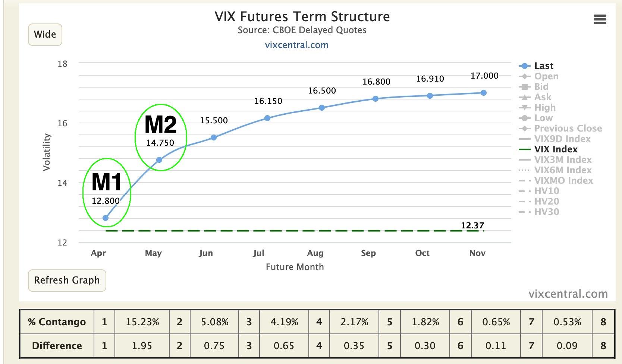Viewport: 622px width, 364px height.
Task: Switch the chart to Wide view
Action: (x=45, y=34)
